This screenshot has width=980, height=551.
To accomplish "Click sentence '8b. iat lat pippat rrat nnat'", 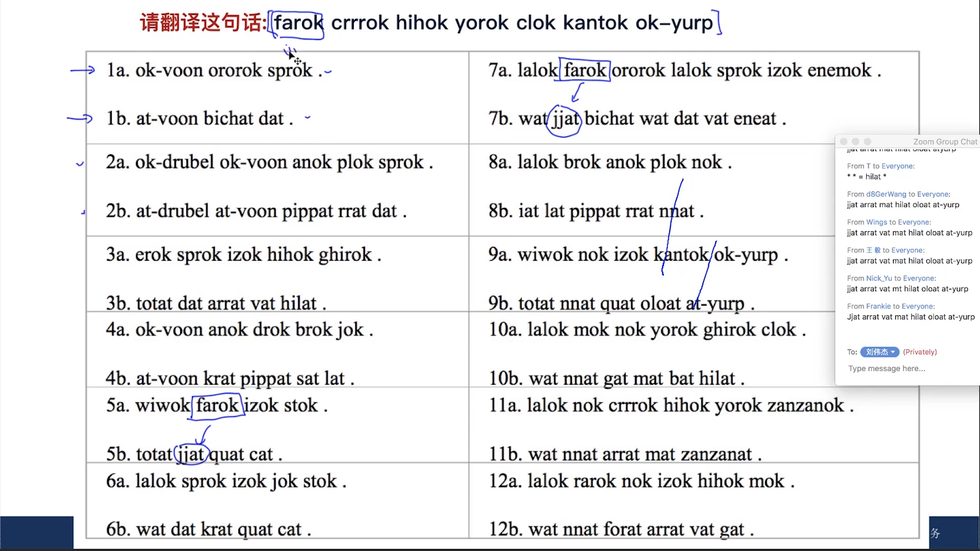I will tap(596, 211).
